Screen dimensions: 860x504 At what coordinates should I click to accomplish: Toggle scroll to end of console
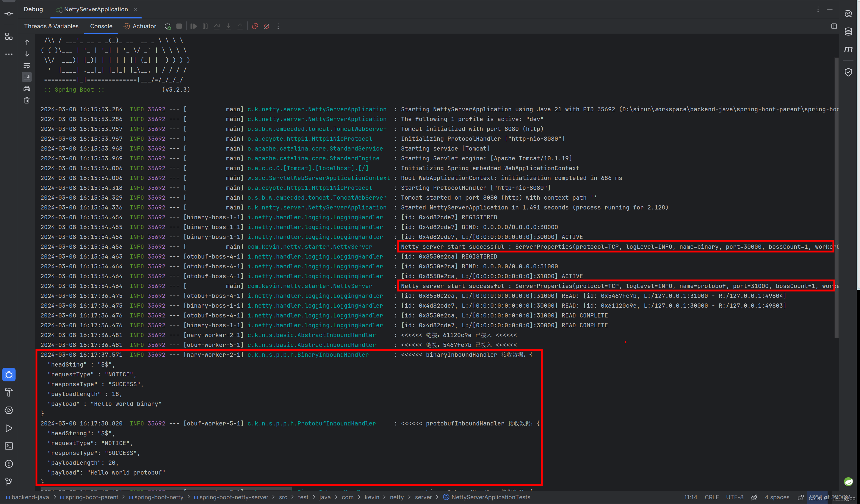pos(26,77)
